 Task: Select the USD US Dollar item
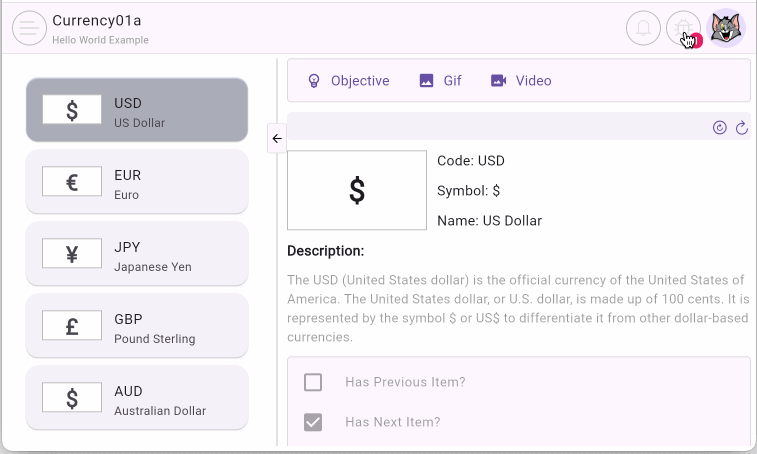pos(137,110)
